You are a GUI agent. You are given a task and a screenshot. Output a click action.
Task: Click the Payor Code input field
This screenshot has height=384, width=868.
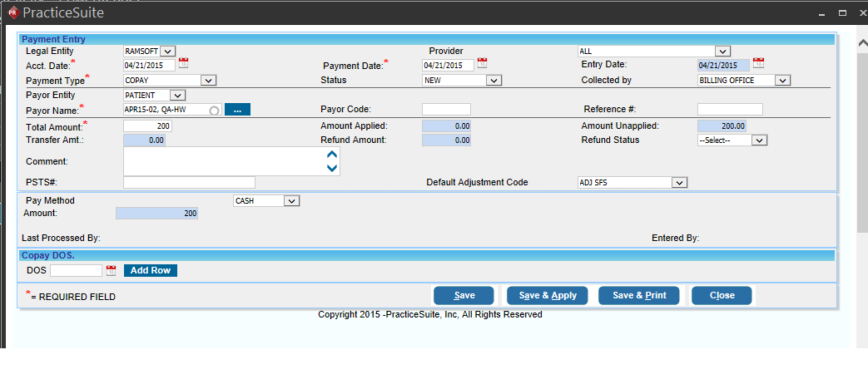pos(446,110)
